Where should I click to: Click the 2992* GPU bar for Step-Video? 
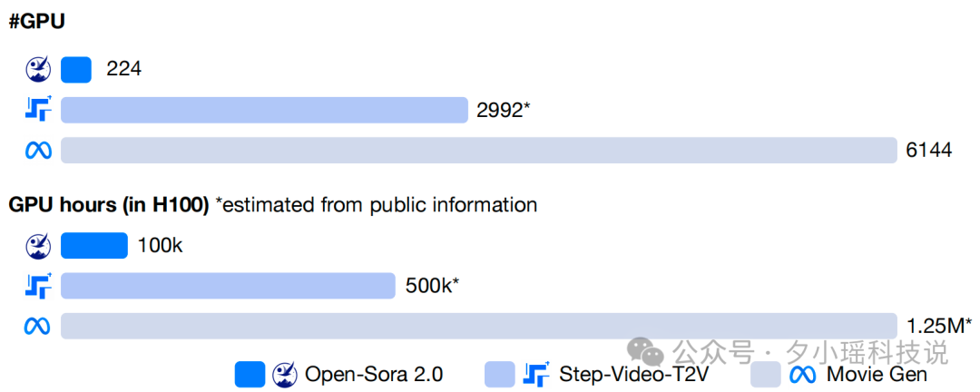tap(264, 110)
